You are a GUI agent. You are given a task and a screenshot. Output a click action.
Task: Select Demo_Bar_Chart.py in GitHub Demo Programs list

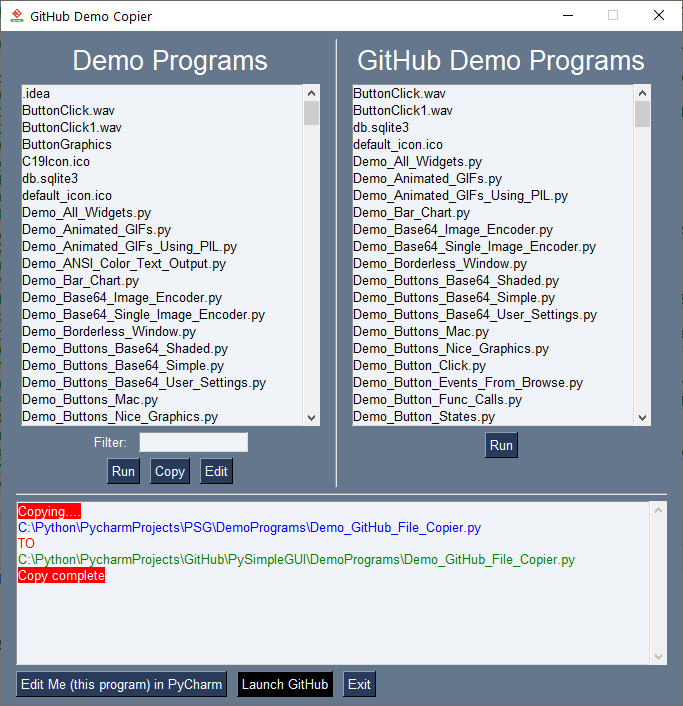pos(493,213)
